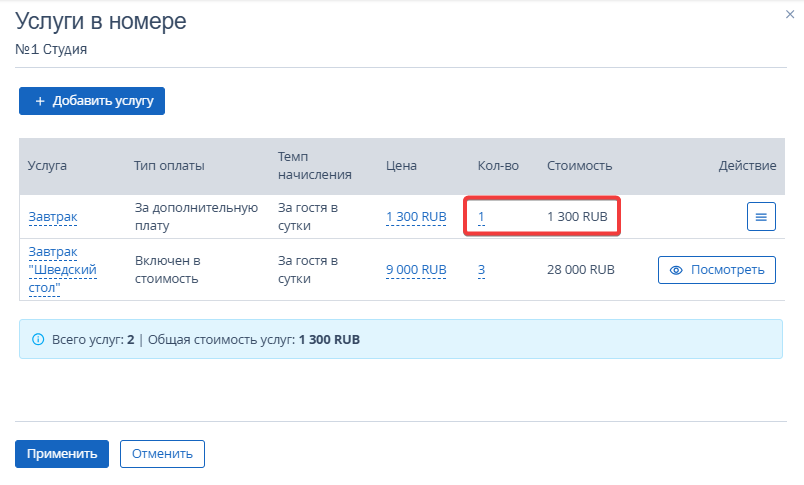Change the quantity 3 in Шведский стол row
The image size is (804, 485).
click(x=481, y=270)
